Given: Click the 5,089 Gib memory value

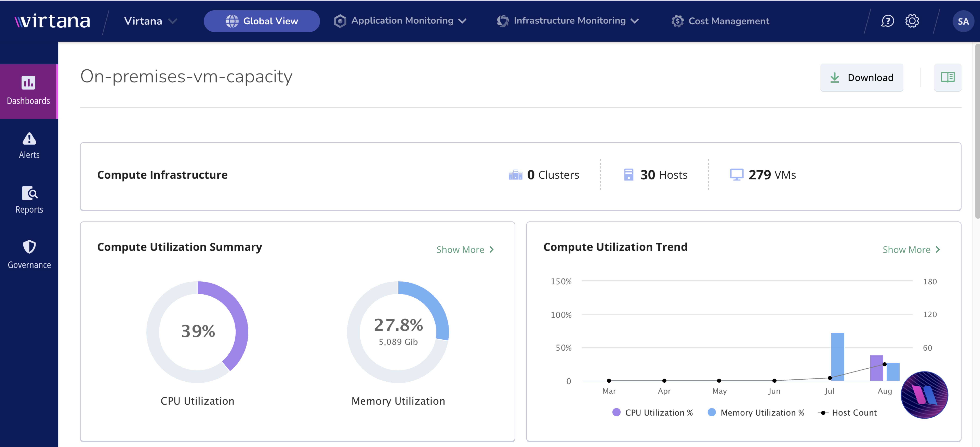Looking at the screenshot, I should coord(398,342).
